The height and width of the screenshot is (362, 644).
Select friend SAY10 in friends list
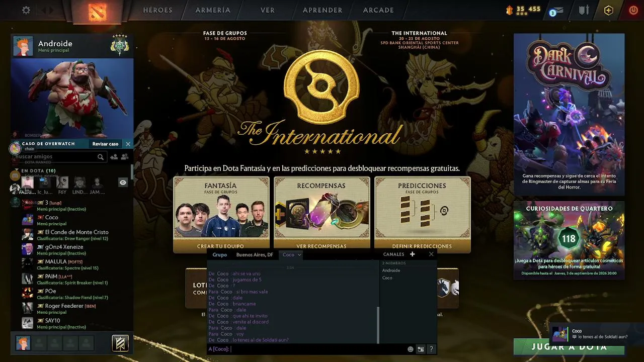pos(72,323)
